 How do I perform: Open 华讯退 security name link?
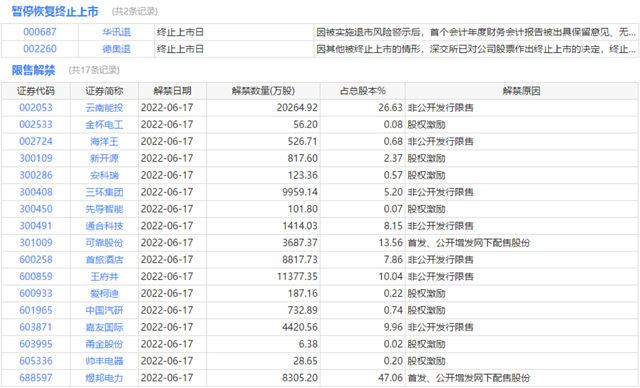[116, 32]
